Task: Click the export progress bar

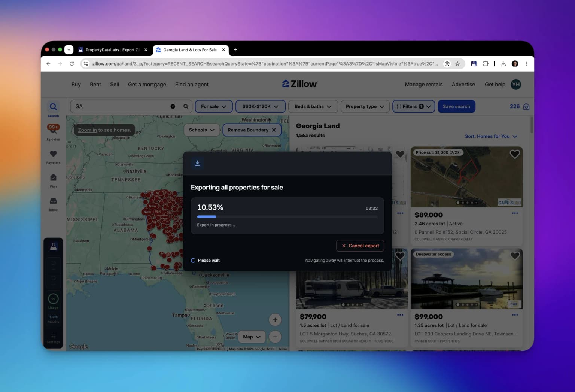Action: [x=287, y=216]
